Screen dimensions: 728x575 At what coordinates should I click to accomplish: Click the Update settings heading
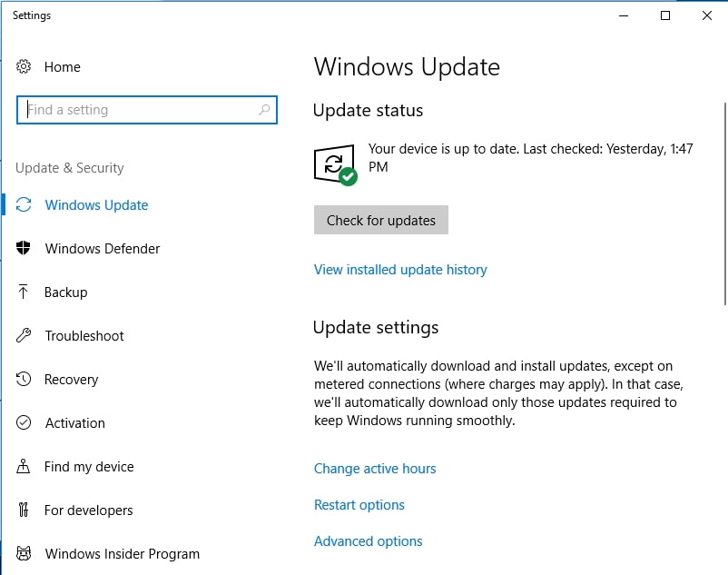[376, 327]
